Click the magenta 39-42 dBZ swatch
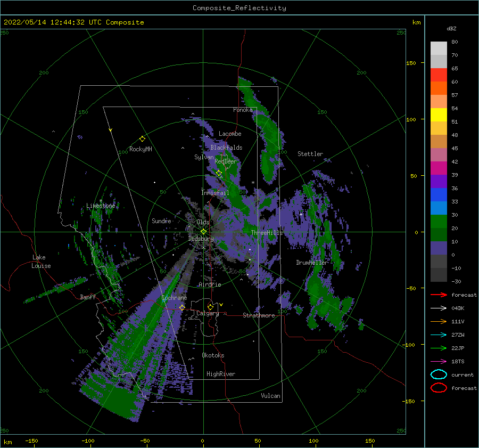This screenshot has height=448, width=479. point(439,168)
